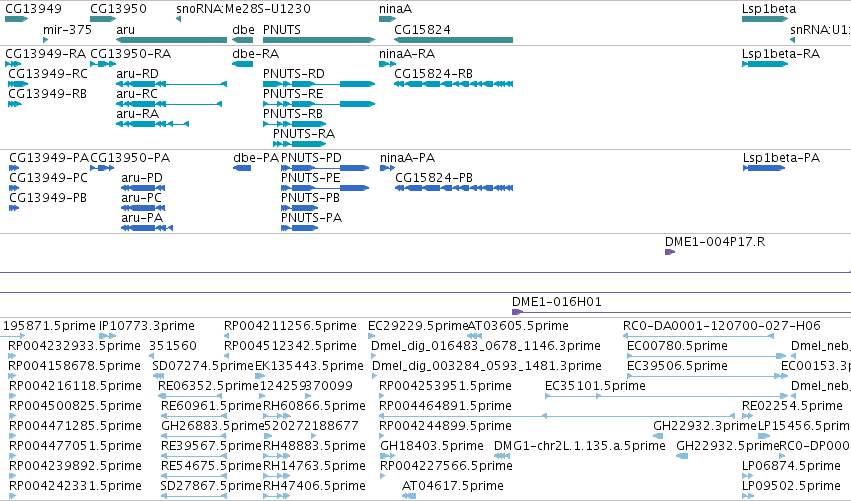Select the aru-RD transcript

click(172, 84)
